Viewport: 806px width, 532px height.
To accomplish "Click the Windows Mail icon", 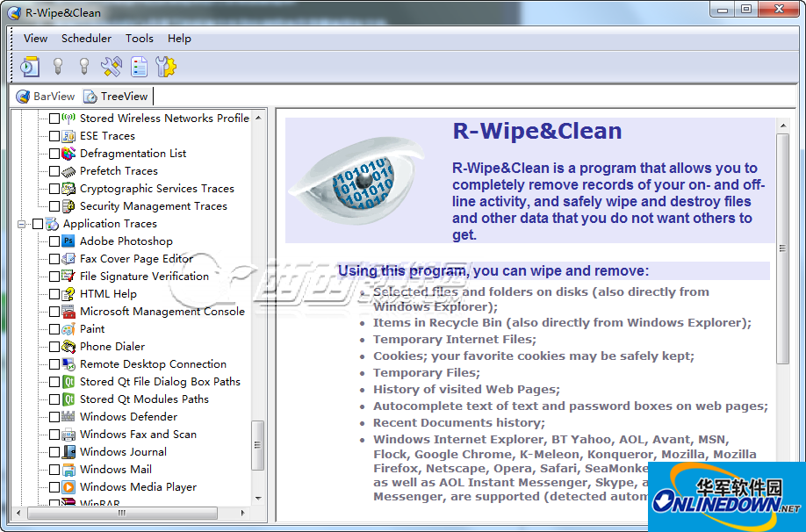I will pos(68,470).
